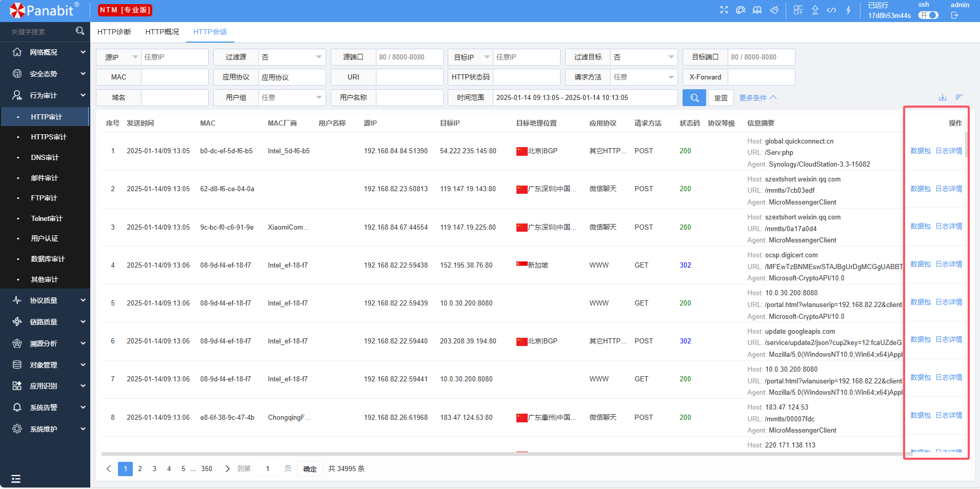The image size is (980, 489).
Task: Click the 重置 reset button
Action: coord(721,97)
